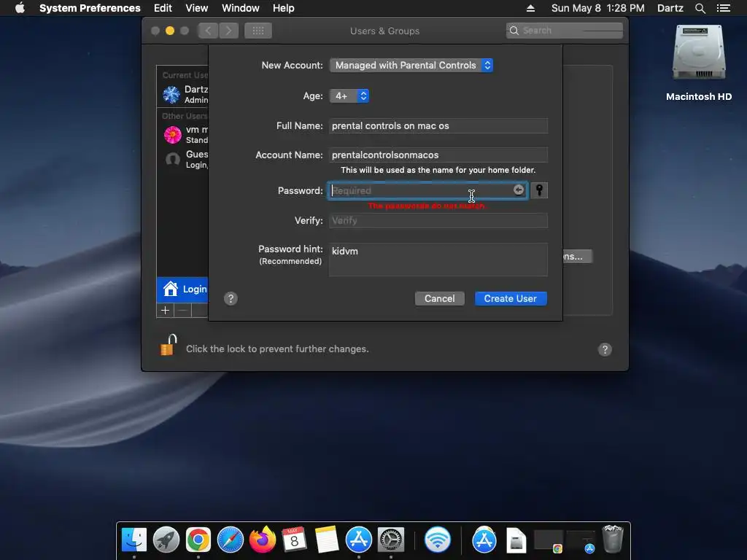
Task: Click the Verify password field
Action: [x=438, y=220]
